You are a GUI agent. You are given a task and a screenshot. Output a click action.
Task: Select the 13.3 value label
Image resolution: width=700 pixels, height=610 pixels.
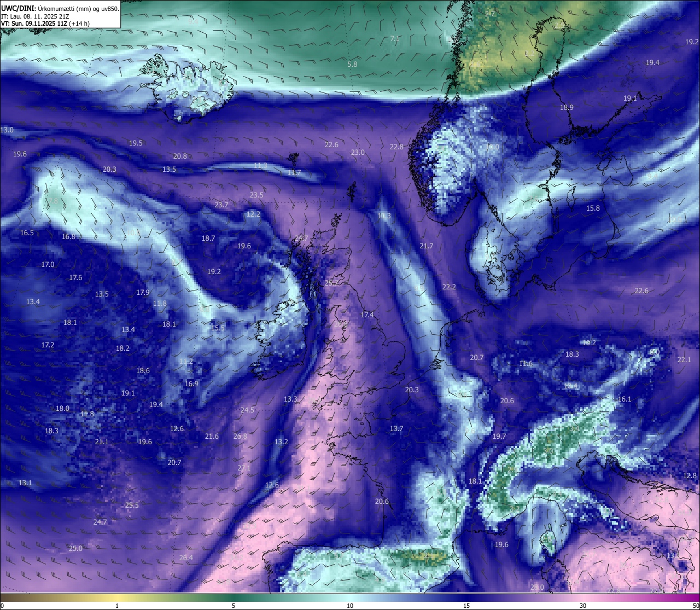click(290, 399)
